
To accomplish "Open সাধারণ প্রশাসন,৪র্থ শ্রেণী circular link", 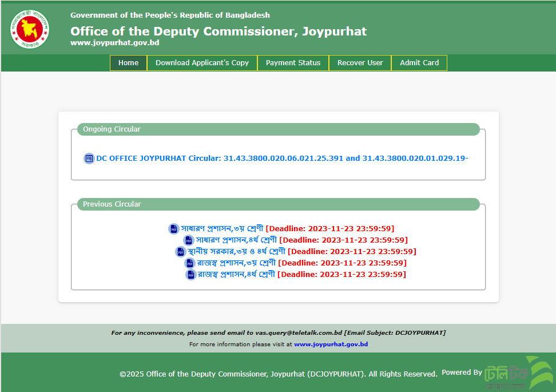I will [x=237, y=240].
